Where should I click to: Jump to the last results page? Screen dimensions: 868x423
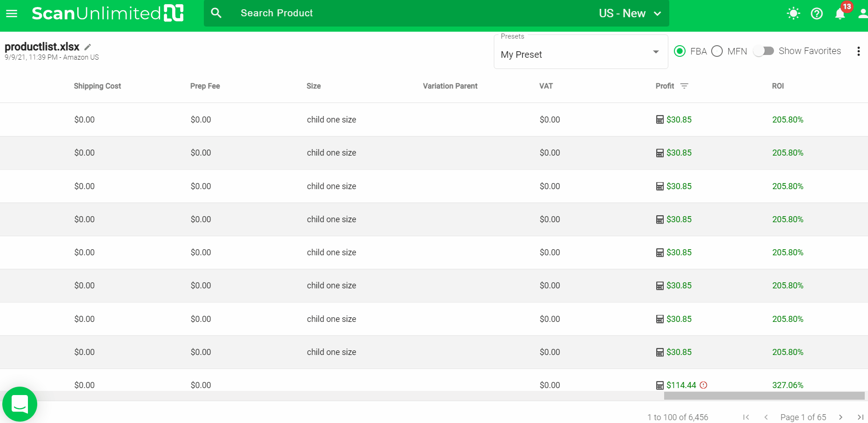tap(860, 417)
